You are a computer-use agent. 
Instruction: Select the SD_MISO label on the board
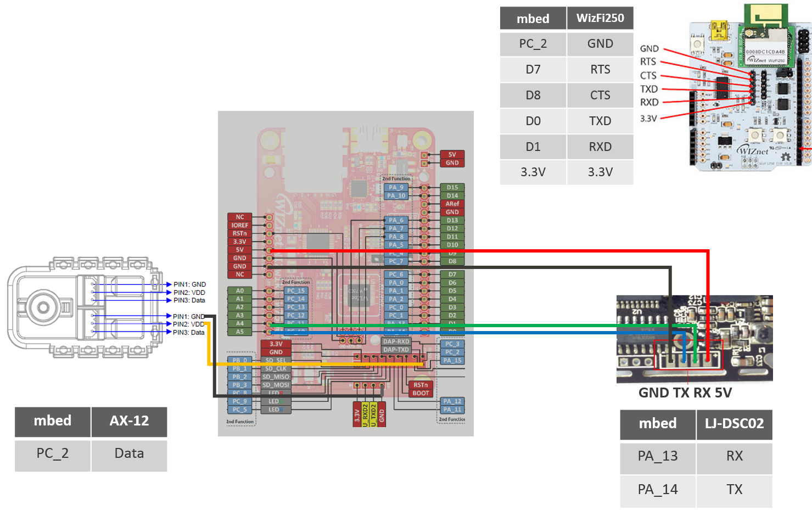(x=276, y=377)
